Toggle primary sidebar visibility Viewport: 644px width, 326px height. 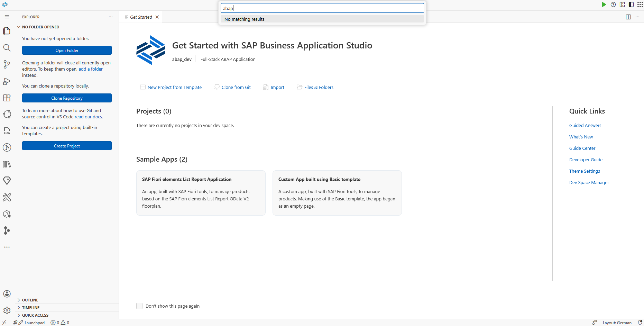coord(631,4)
